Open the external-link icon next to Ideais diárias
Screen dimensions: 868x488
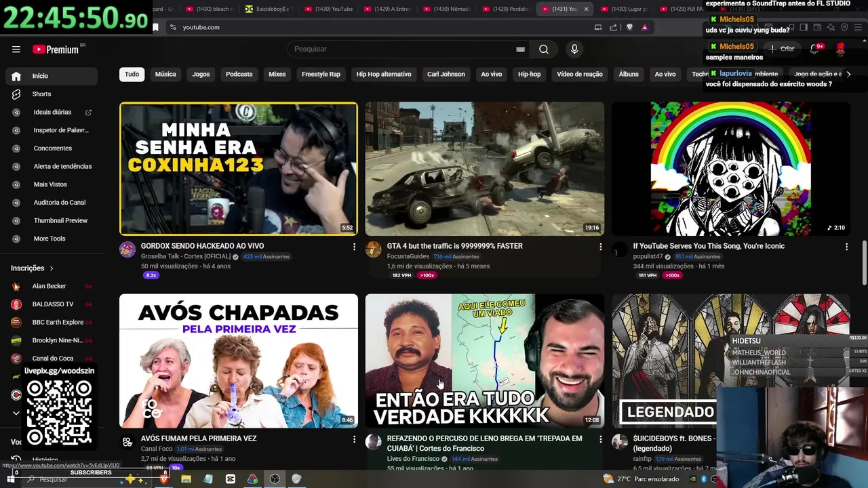(88, 113)
